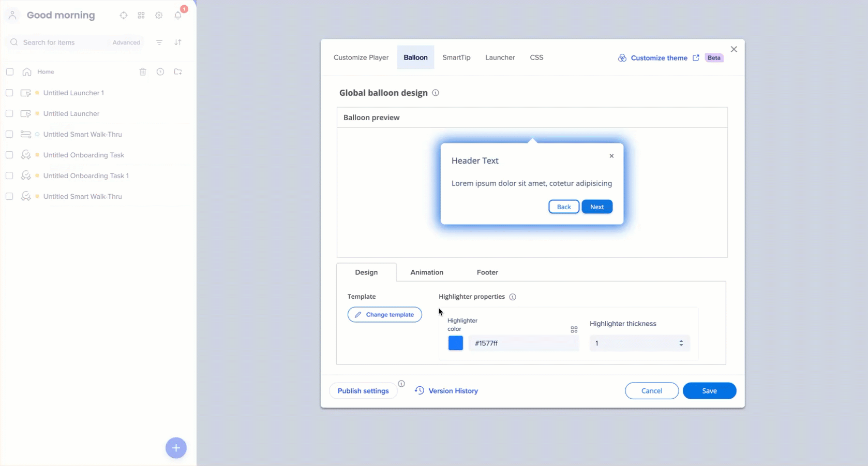The image size is (868, 466).
Task: Open the Animation tab
Action: [x=426, y=272]
